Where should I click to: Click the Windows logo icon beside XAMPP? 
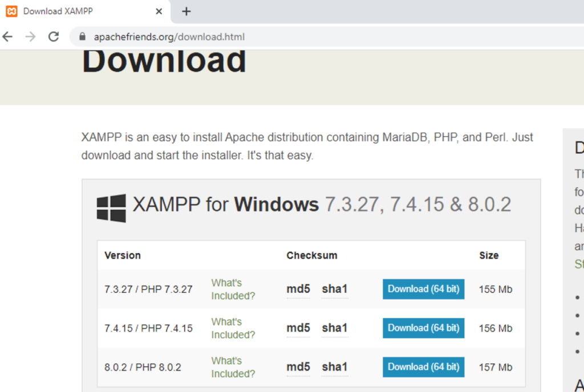point(111,208)
